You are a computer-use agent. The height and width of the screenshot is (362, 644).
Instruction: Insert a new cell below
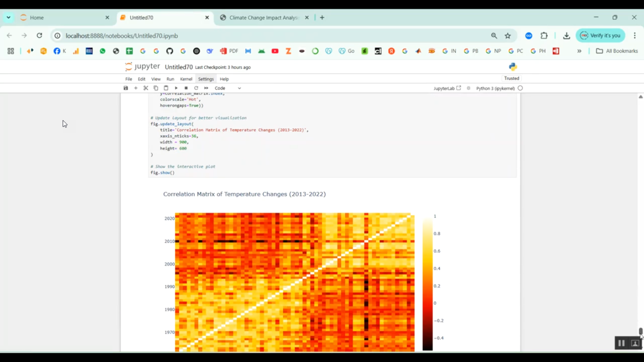(x=135, y=88)
